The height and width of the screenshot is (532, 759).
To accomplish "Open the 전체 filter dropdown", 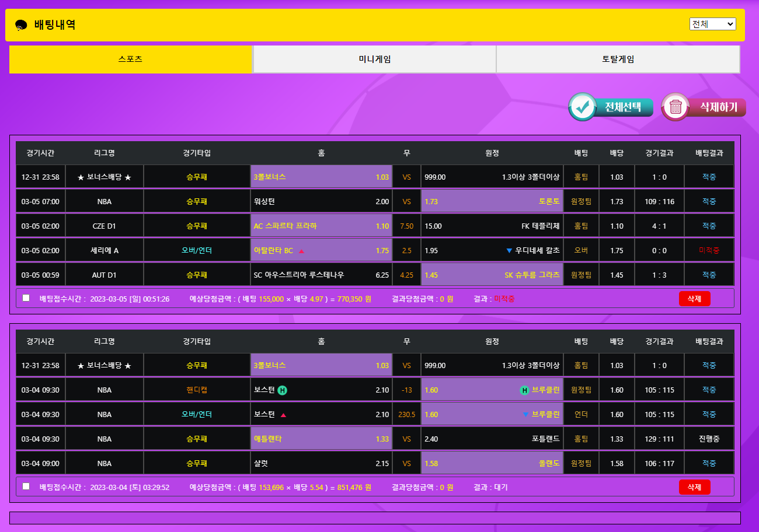I will 712,24.
